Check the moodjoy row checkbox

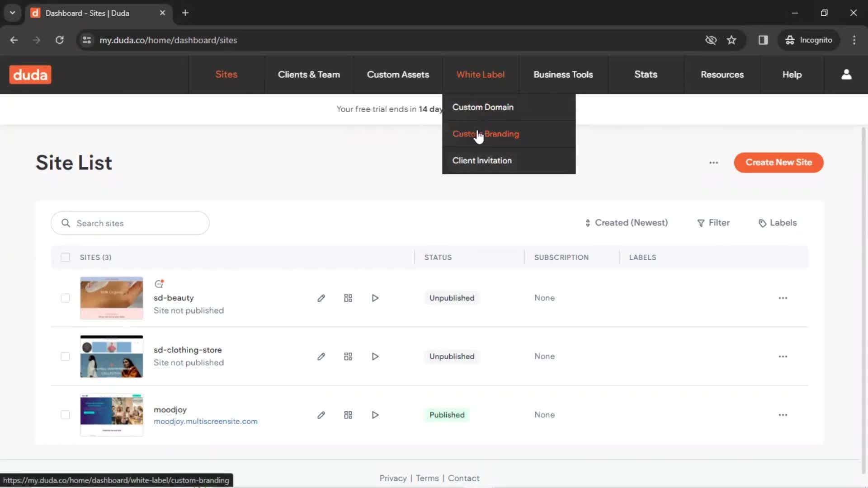[65, 415]
